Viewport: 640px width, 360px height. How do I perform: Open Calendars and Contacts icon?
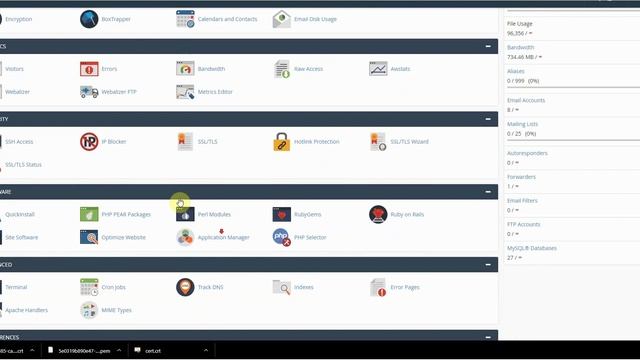point(185,19)
